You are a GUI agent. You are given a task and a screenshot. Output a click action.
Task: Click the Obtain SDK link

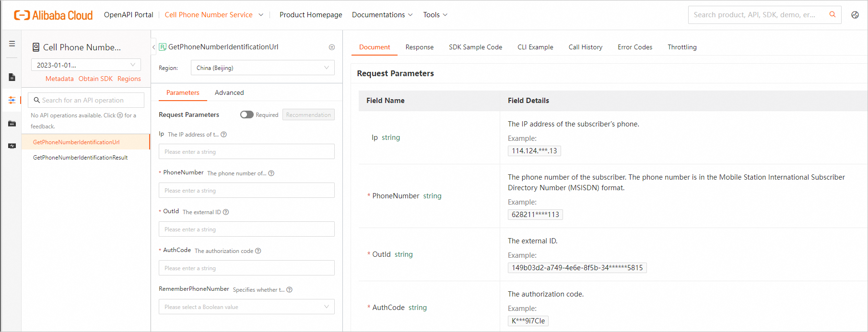(x=95, y=79)
